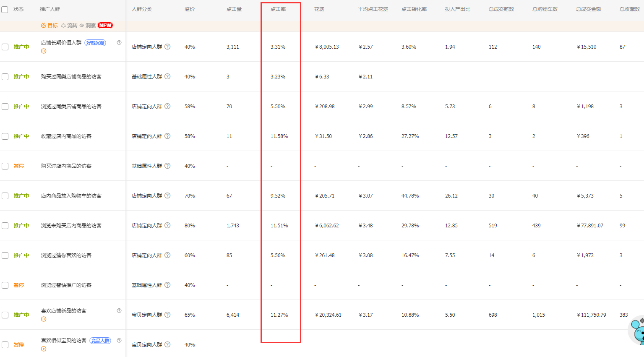This screenshot has width=644, height=357.
Task: Click the 竞品人群 tag
Action: [100, 341]
